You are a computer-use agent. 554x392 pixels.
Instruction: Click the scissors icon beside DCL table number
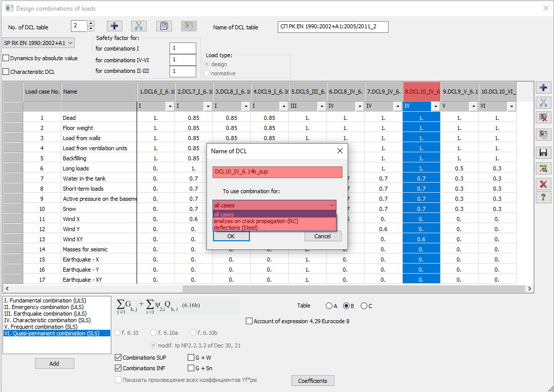[x=139, y=27]
